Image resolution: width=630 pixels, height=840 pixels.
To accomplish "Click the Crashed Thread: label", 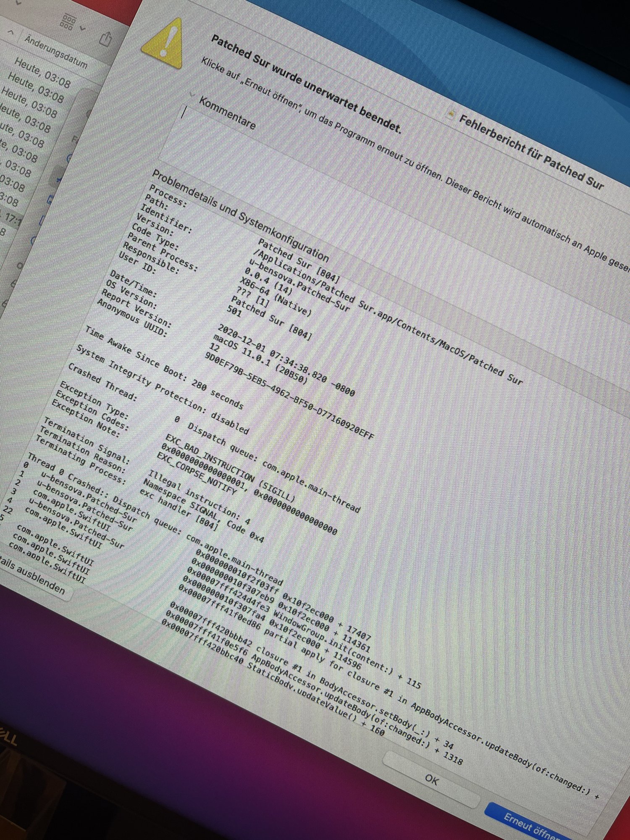I will [x=102, y=383].
